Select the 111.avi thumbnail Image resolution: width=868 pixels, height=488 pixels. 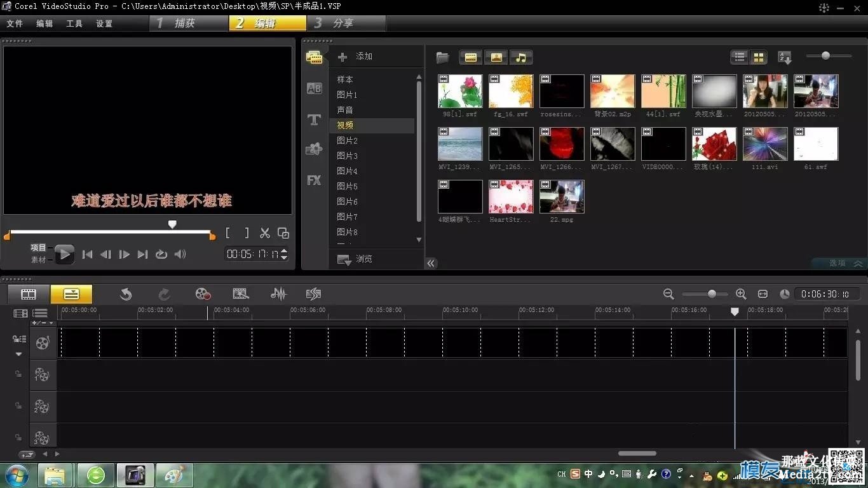(x=765, y=144)
